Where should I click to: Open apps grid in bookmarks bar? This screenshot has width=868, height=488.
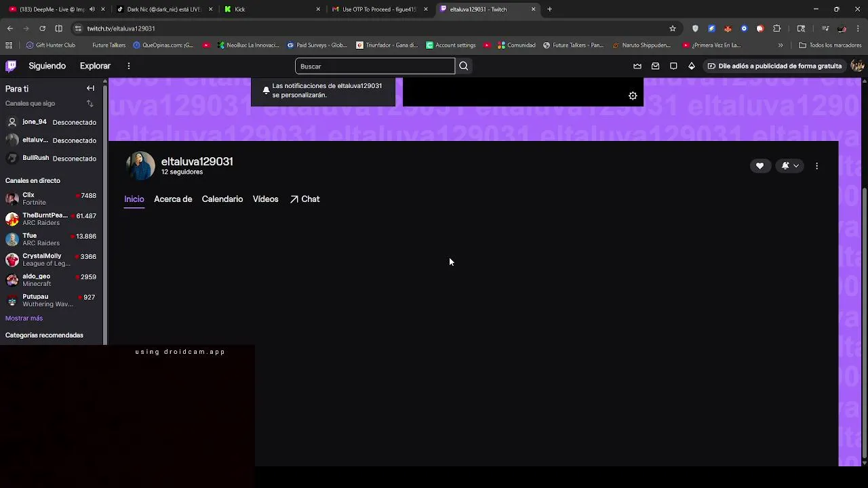9,45
